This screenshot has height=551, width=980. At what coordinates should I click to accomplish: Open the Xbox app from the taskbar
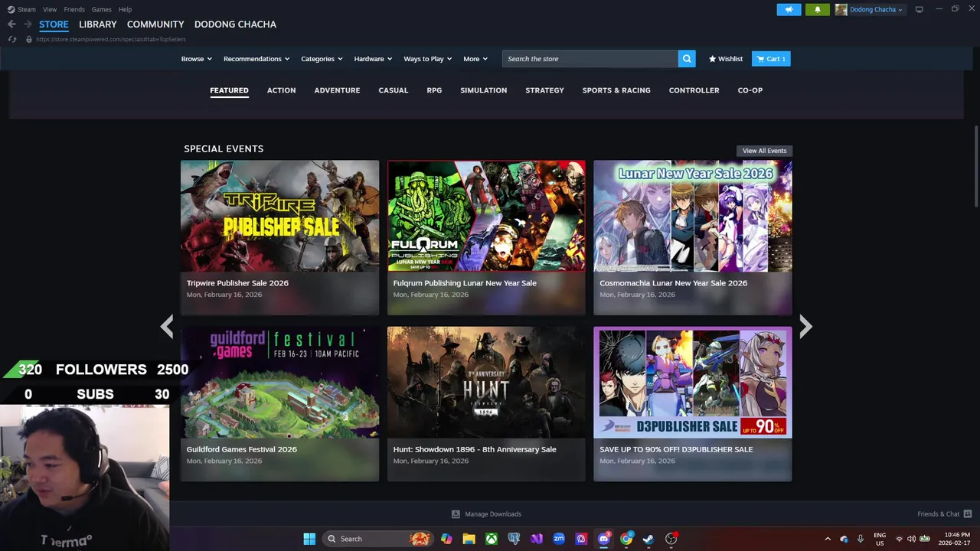pyautogui.click(x=491, y=539)
